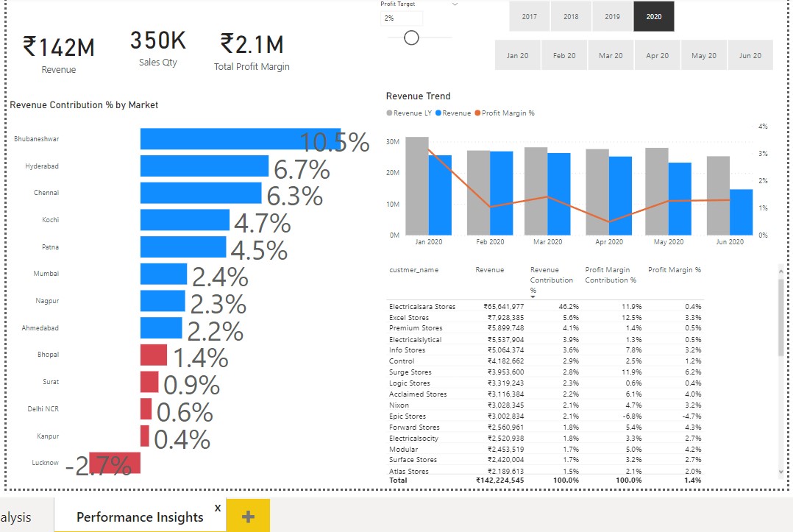Filter by Jun 20 month button
The width and height of the screenshot is (793, 532).
tap(750, 55)
